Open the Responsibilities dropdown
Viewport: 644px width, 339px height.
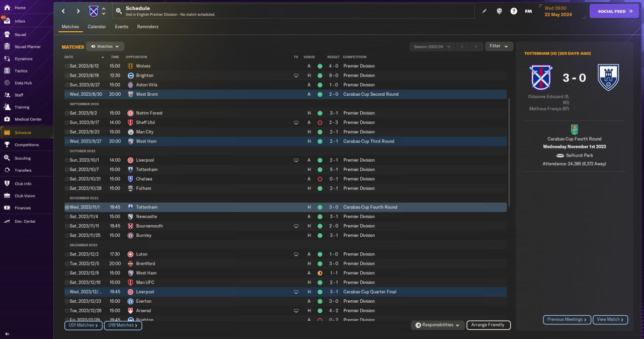pos(437,325)
